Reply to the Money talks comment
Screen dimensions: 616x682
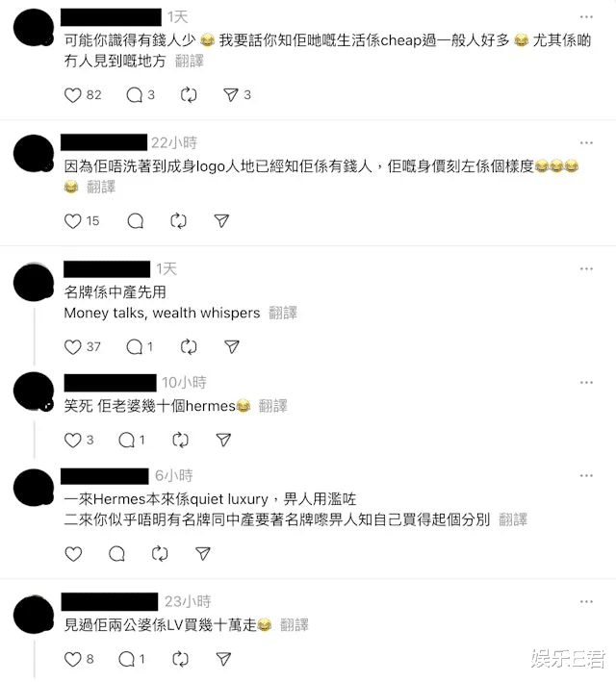[x=135, y=347]
